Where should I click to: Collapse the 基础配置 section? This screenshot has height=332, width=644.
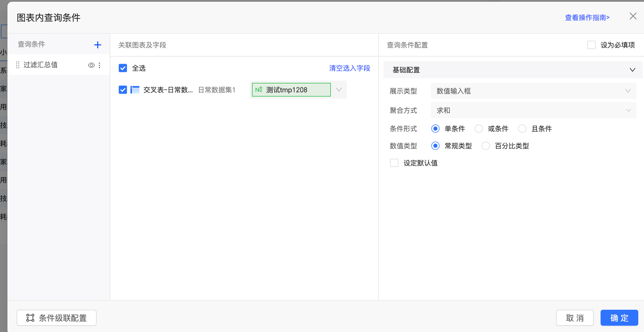pos(632,70)
